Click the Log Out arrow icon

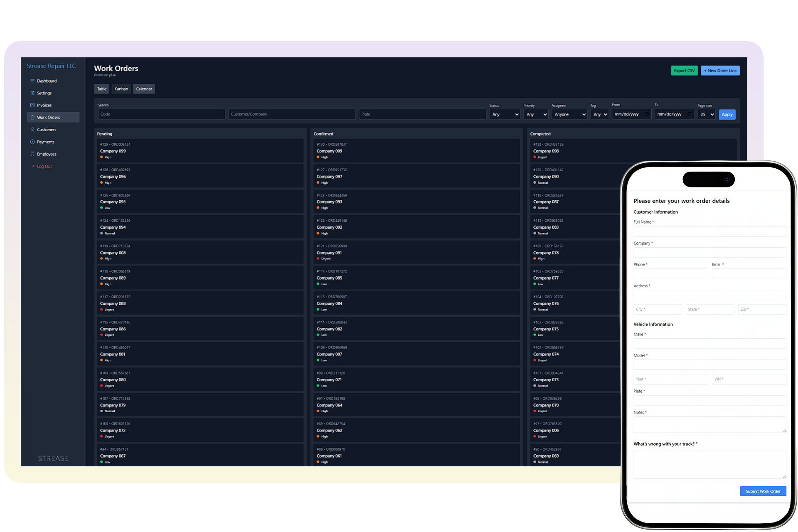(33, 166)
